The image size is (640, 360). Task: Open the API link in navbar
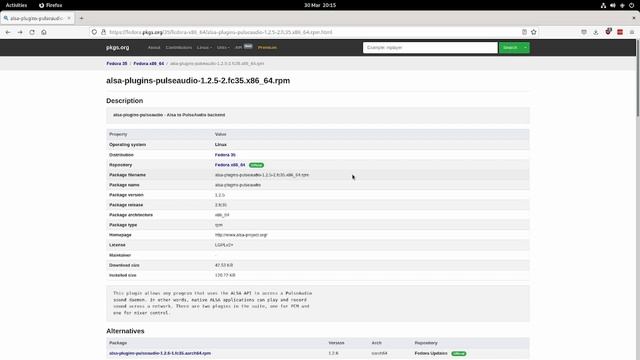(238, 47)
